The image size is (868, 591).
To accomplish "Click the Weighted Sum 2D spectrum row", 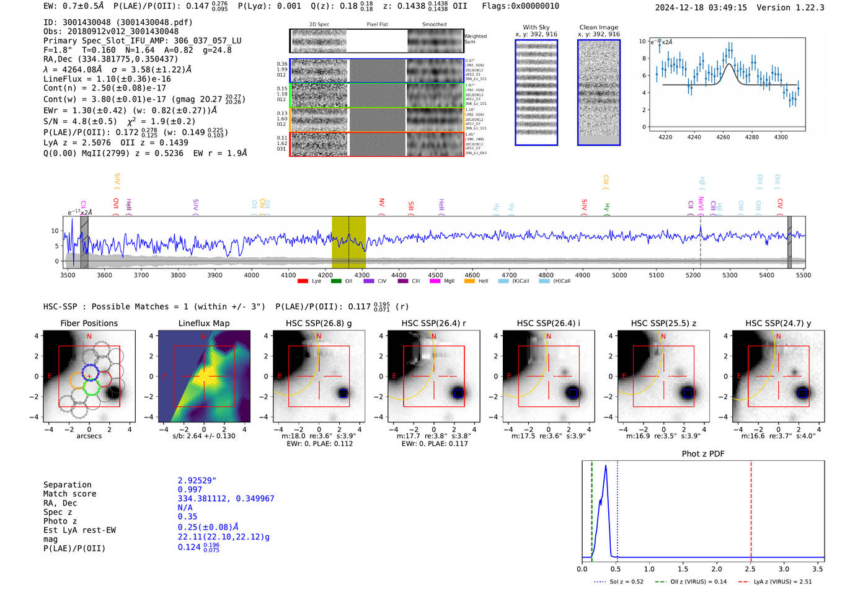I will click(377, 41).
